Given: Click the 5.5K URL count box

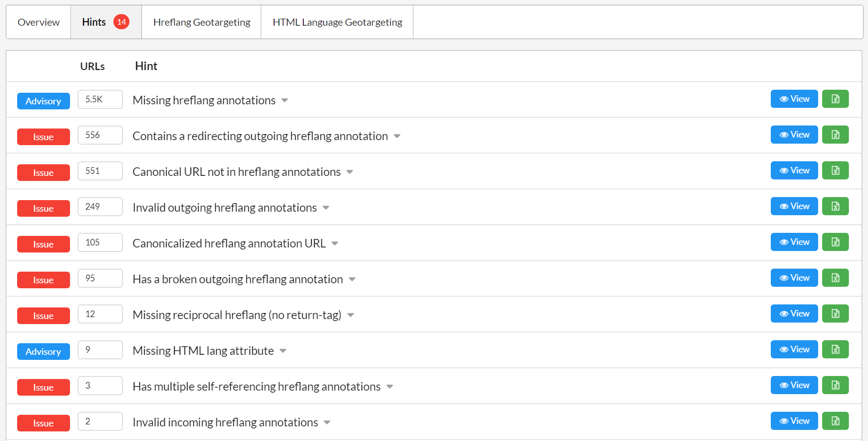Looking at the screenshot, I should coord(100,99).
